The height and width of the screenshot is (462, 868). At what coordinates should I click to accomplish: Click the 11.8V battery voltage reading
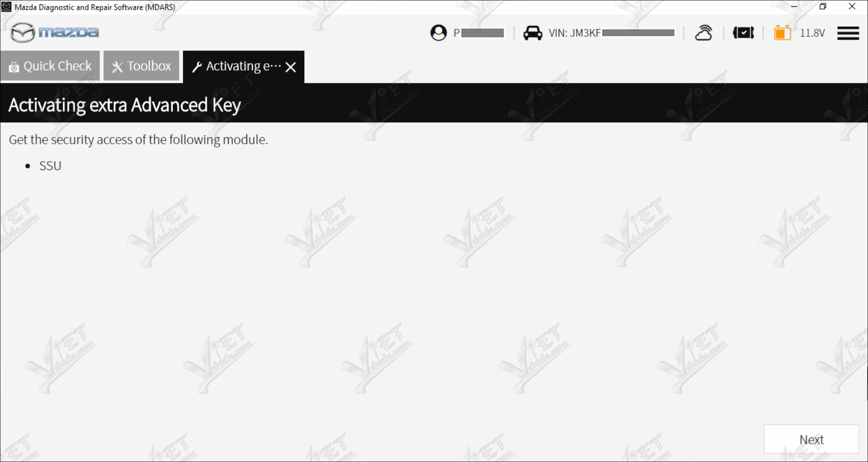coord(812,33)
